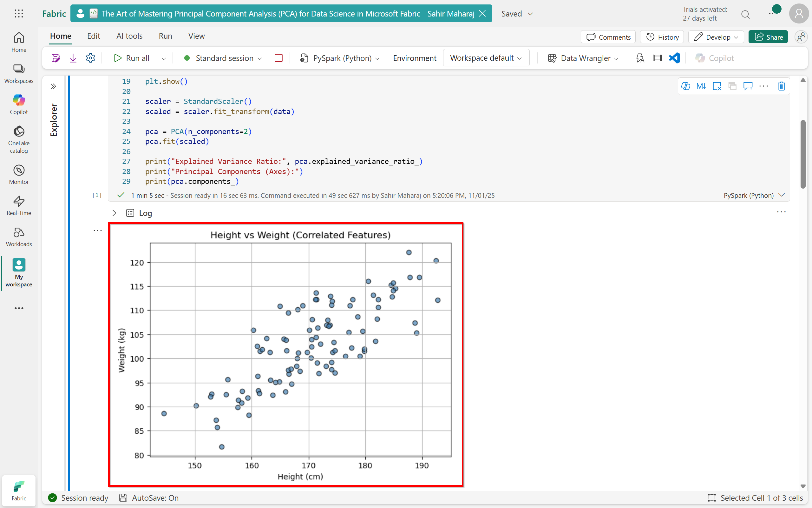Go to Home in left sidebar
This screenshot has height=508, width=812.
[19, 42]
